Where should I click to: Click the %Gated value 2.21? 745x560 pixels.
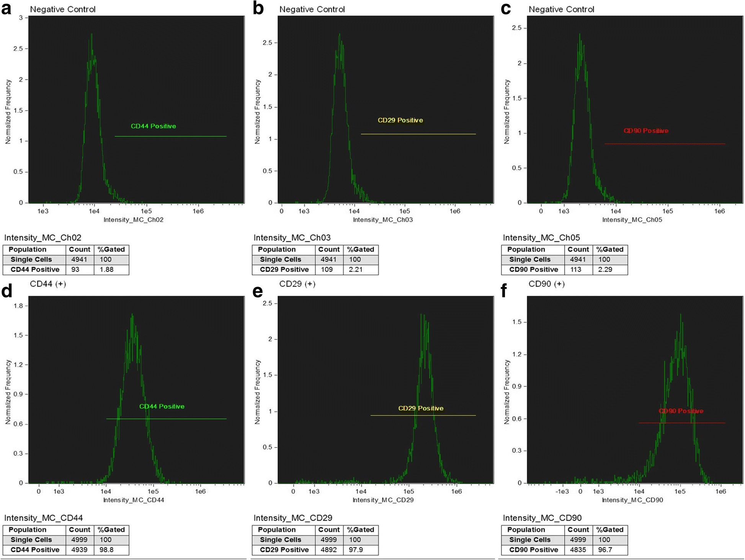pos(356,269)
